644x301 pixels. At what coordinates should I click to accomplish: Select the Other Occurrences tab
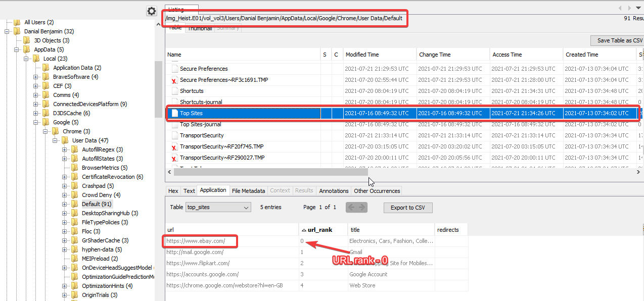377,191
